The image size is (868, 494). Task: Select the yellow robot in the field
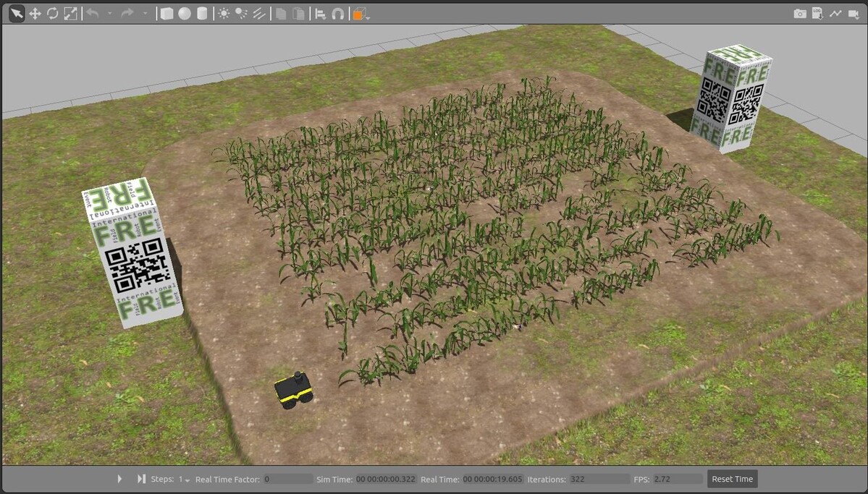(294, 390)
